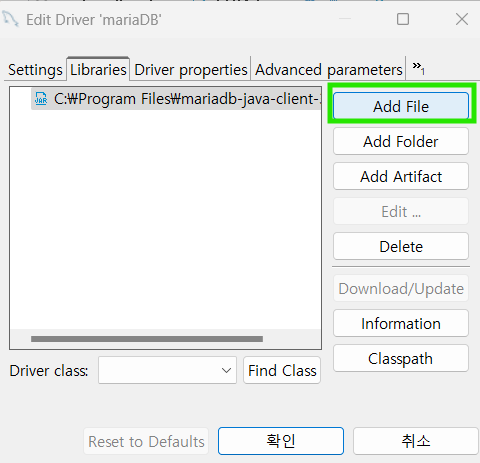Confirm with the 확인 button
The width and height of the screenshot is (480, 463).
click(x=281, y=441)
